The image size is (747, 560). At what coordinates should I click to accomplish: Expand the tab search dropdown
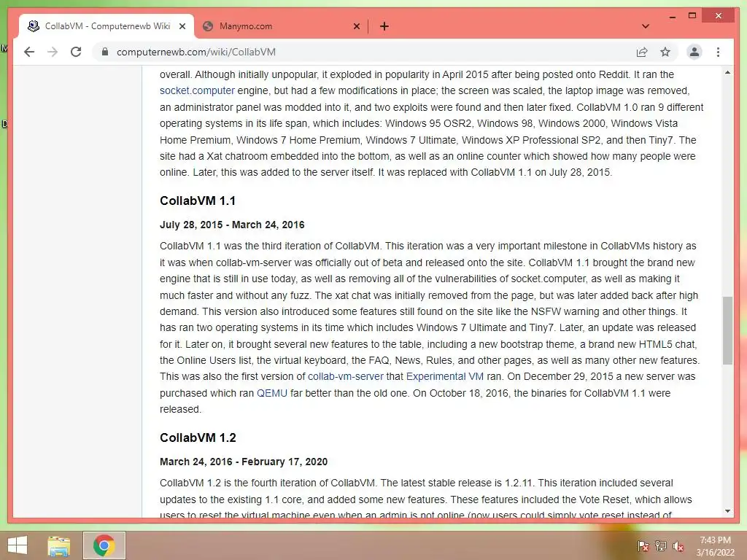coord(646,26)
